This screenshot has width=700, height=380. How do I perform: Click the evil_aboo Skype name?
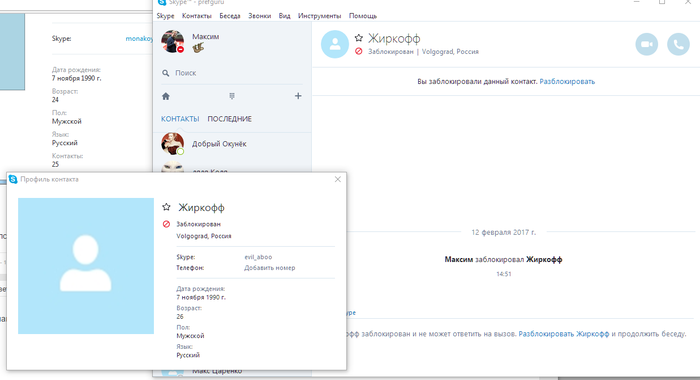tap(258, 257)
